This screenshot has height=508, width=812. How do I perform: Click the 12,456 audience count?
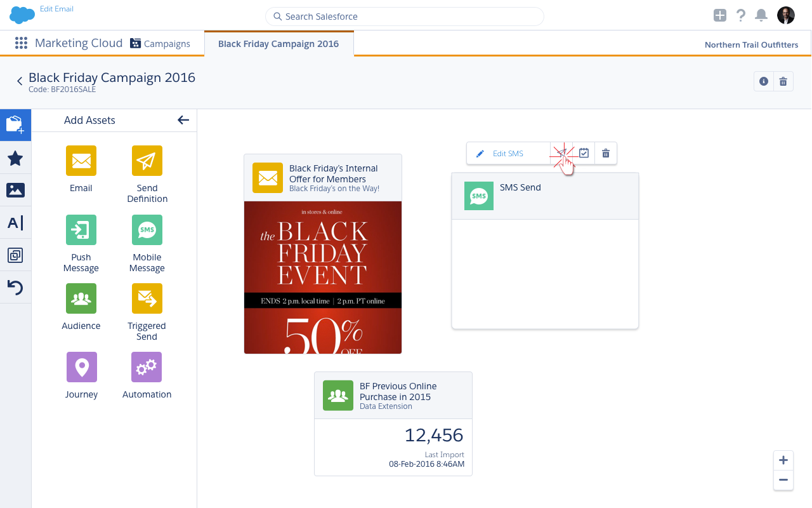(x=434, y=435)
